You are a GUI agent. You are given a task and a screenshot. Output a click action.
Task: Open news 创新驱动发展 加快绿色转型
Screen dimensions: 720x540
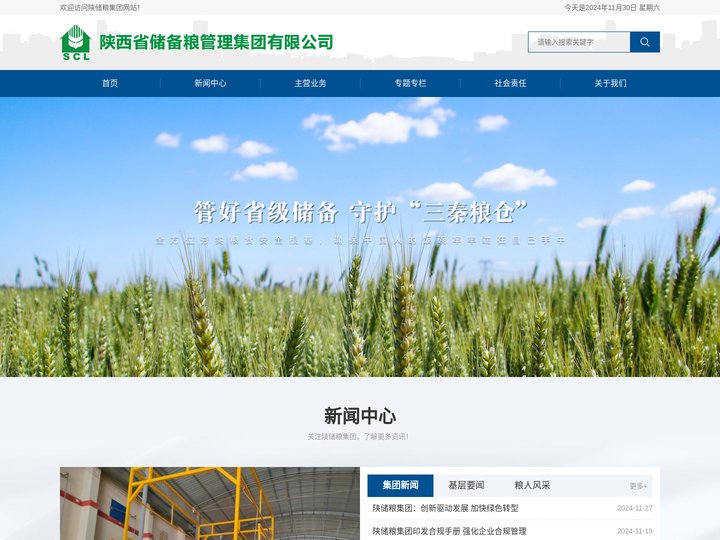(445, 508)
